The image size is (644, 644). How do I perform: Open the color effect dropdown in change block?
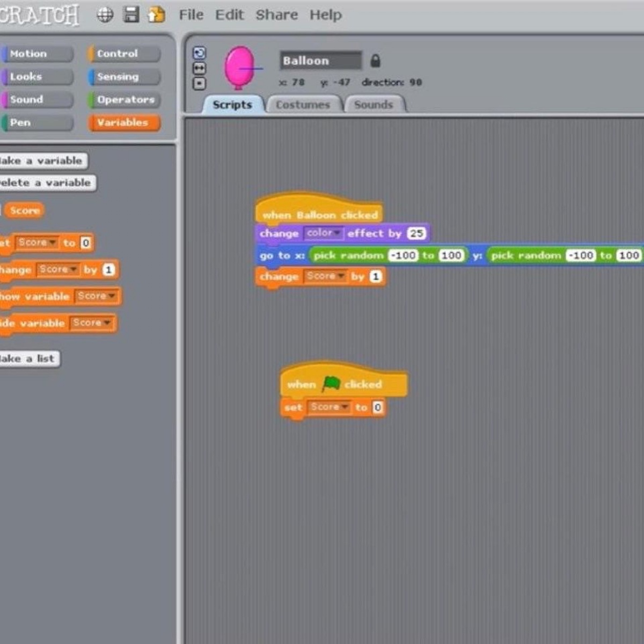pyautogui.click(x=324, y=233)
